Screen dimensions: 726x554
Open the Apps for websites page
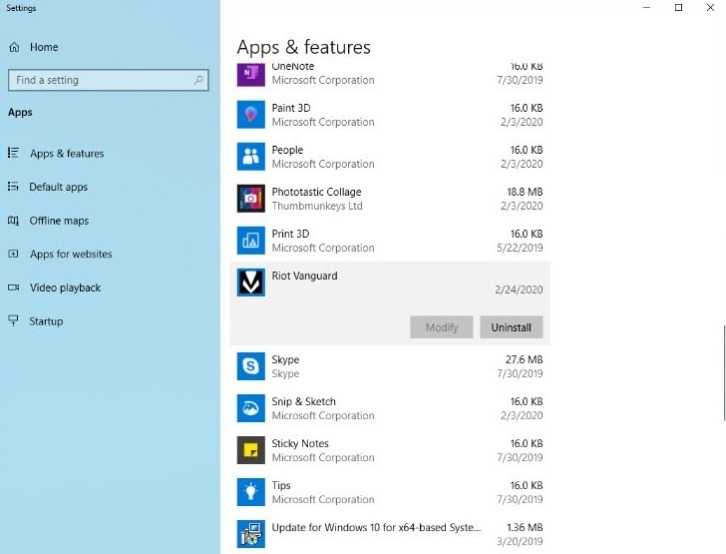tap(71, 254)
